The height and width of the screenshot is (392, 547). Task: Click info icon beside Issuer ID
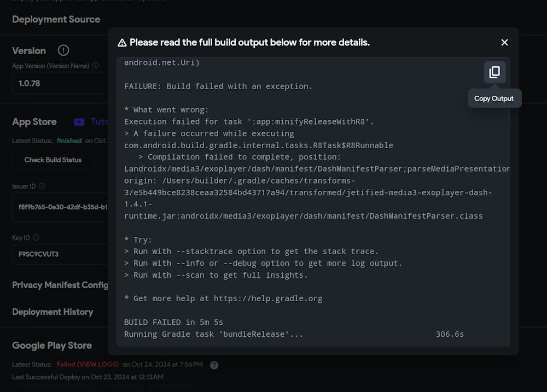tap(42, 186)
